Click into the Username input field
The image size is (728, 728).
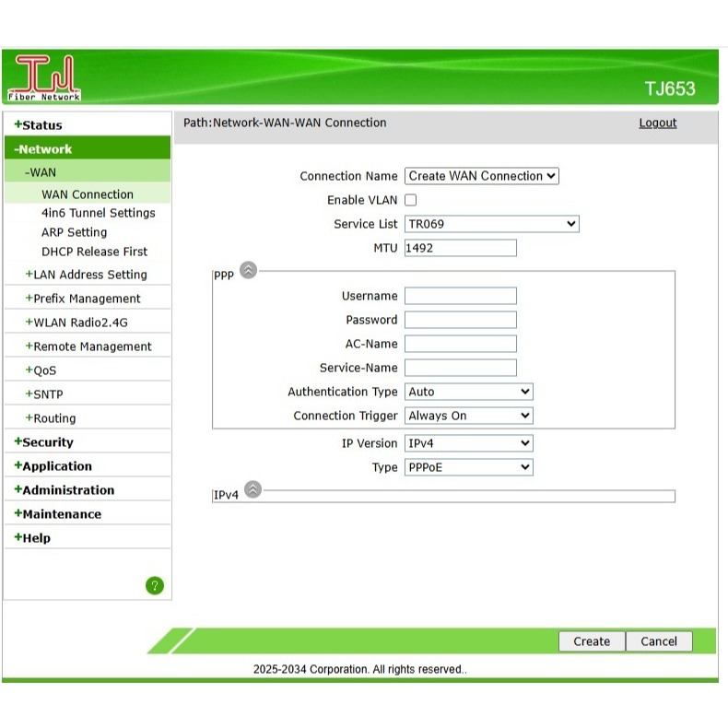[460, 296]
